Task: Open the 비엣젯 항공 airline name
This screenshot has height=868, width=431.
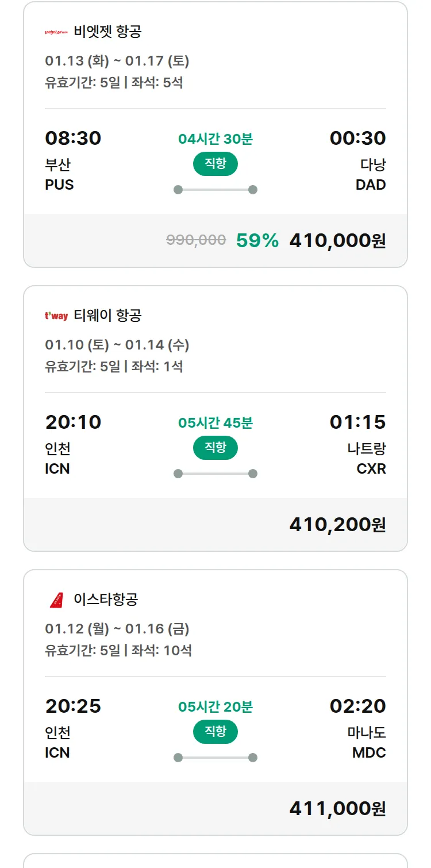Action: pos(107,32)
